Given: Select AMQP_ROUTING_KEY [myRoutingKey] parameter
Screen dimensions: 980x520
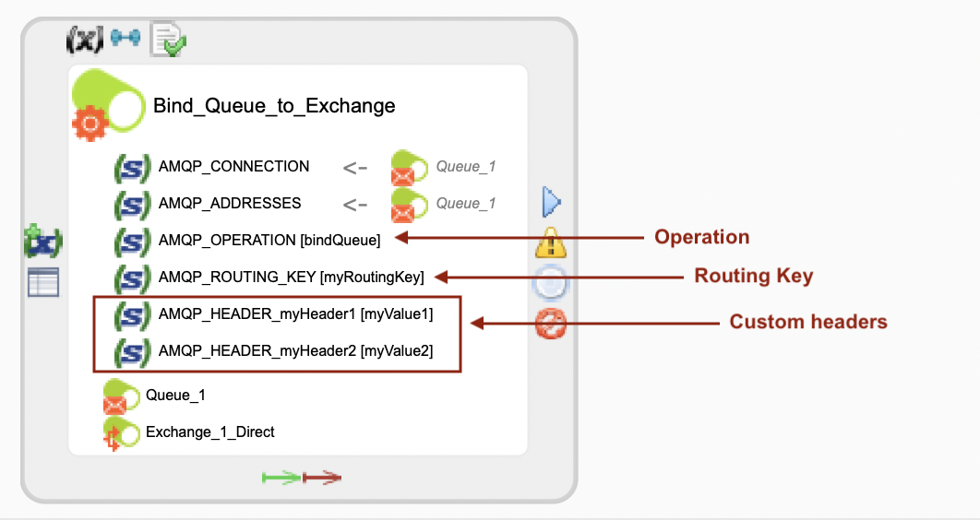Looking at the screenshot, I should [x=291, y=277].
